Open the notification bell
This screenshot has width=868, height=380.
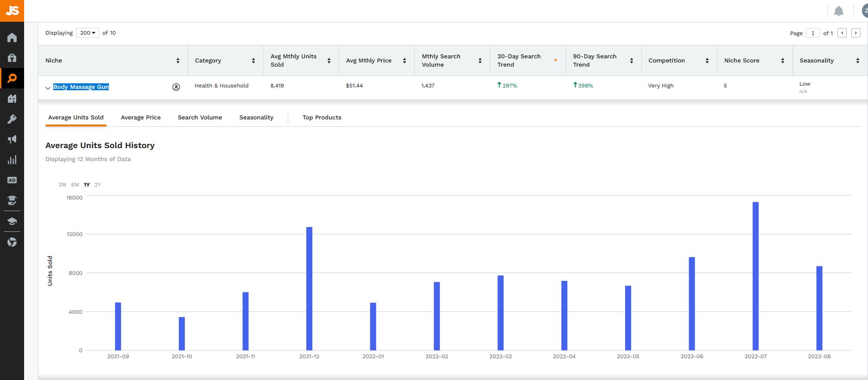tap(838, 11)
